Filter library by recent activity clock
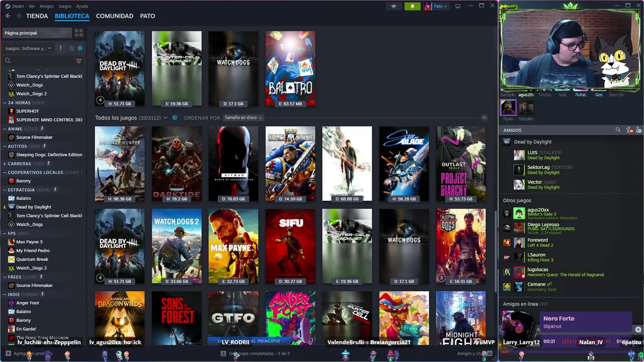Screen dimensions: 644x362 click(x=71, y=48)
